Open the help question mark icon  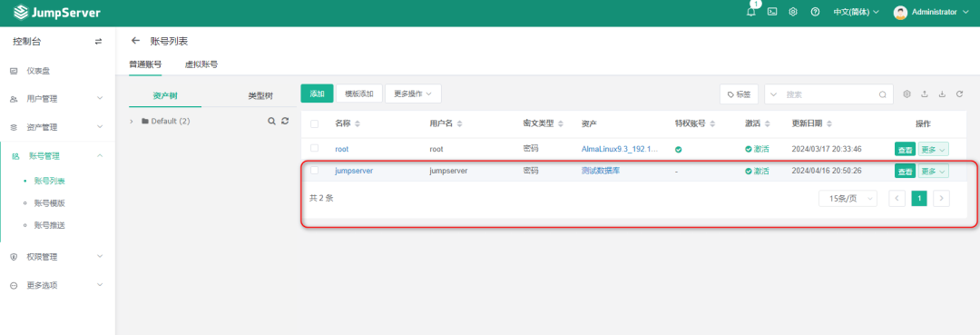click(815, 12)
